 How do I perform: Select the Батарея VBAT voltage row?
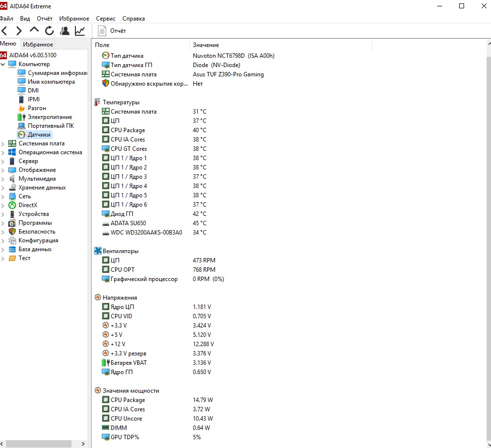(x=232, y=362)
